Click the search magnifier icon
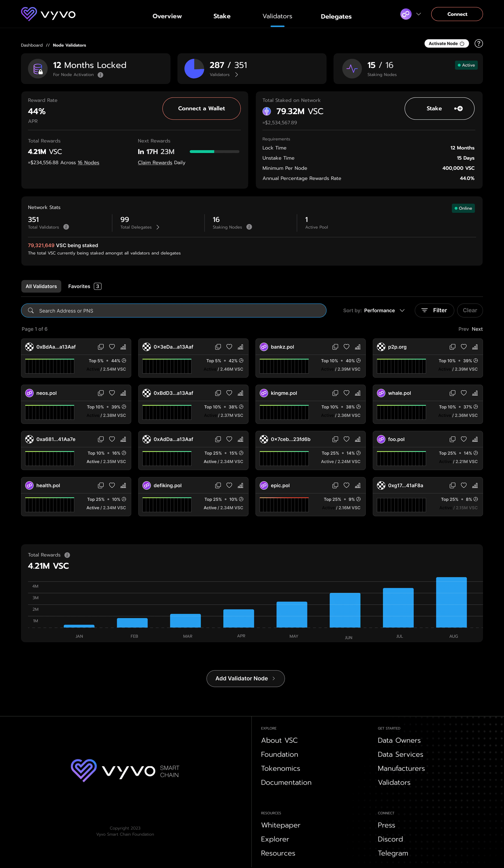 tap(31, 310)
